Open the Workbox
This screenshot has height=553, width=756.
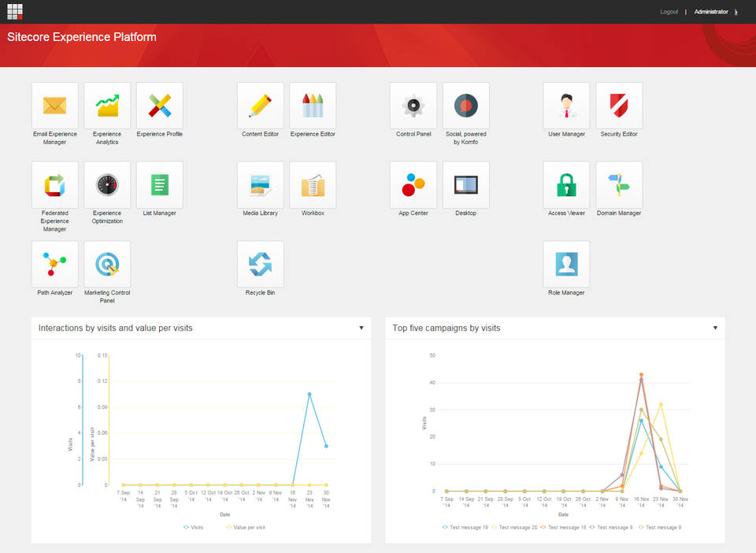point(313,184)
